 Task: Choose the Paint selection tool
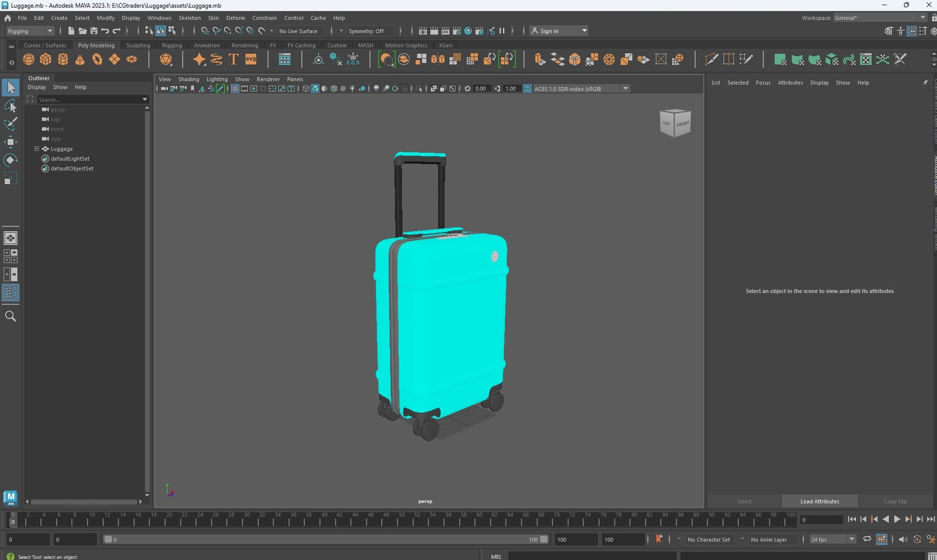[10, 123]
